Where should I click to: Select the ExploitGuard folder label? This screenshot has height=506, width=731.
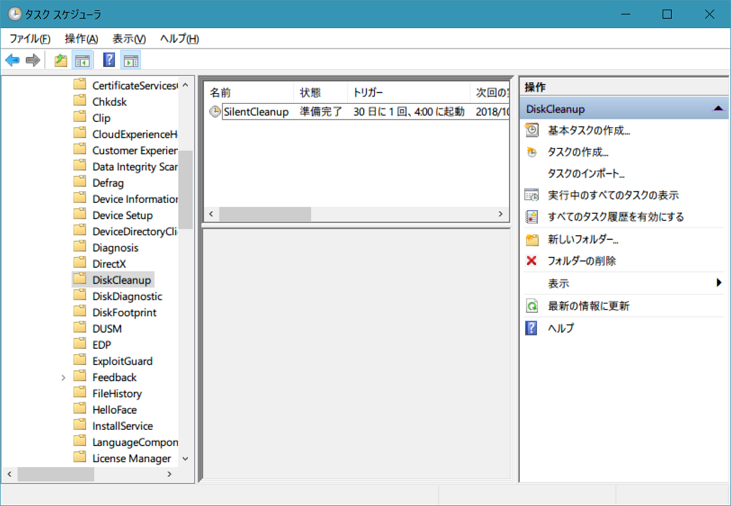tap(122, 361)
